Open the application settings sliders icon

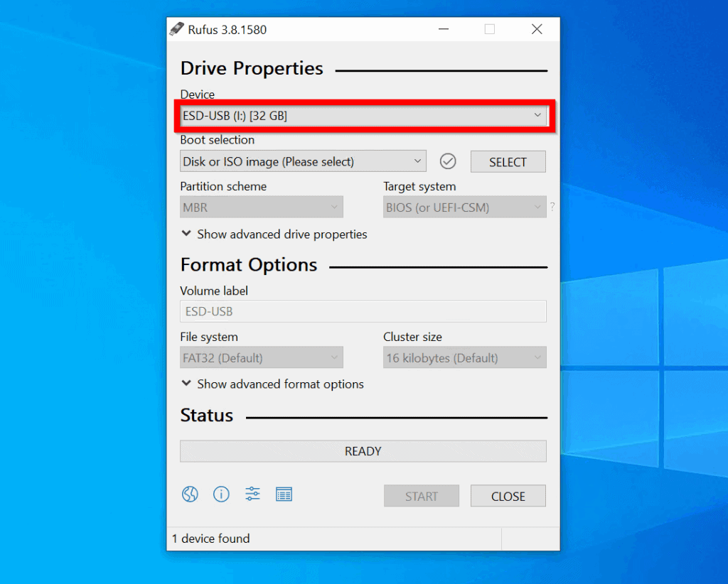tap(252, 494)
